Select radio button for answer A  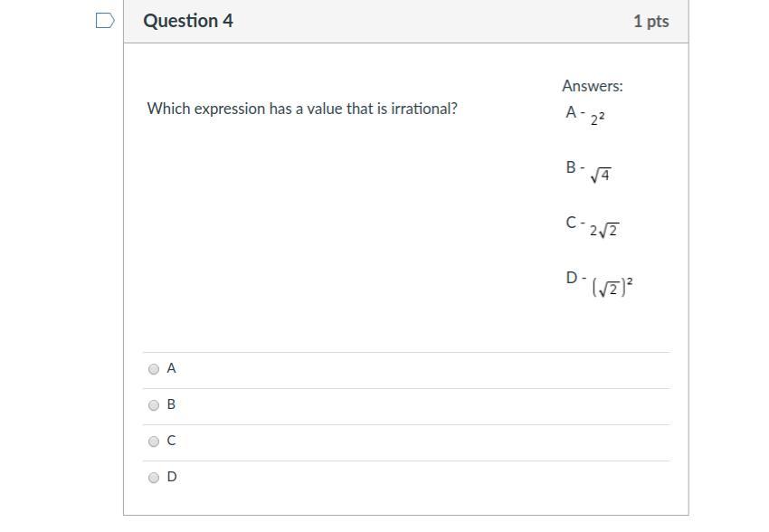tap(154, 369)
